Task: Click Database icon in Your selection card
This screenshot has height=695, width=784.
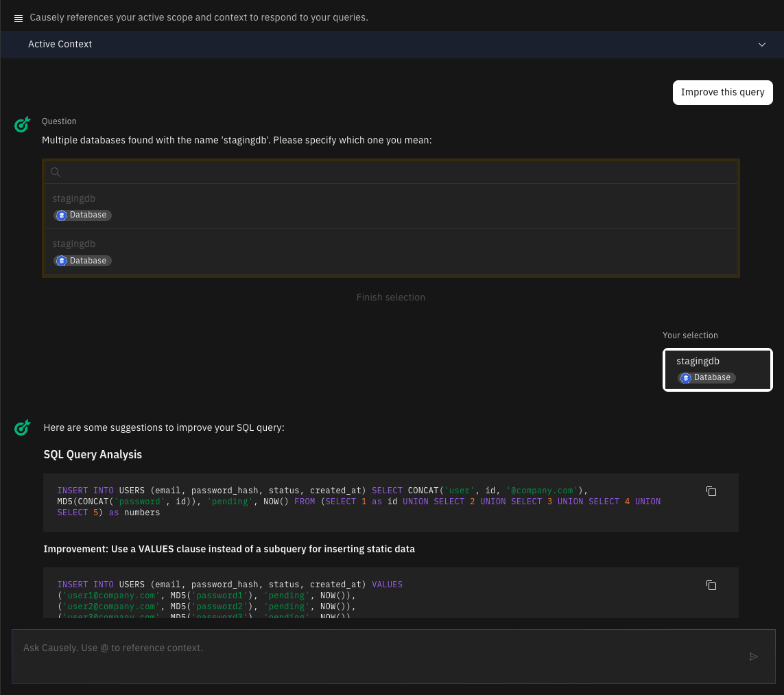Action: (685, 378)
